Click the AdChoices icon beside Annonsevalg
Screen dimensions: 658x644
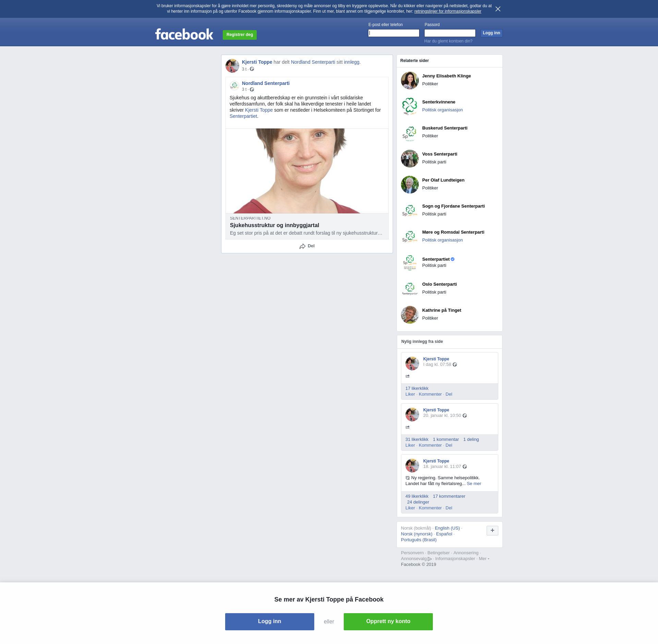point(430,559)
